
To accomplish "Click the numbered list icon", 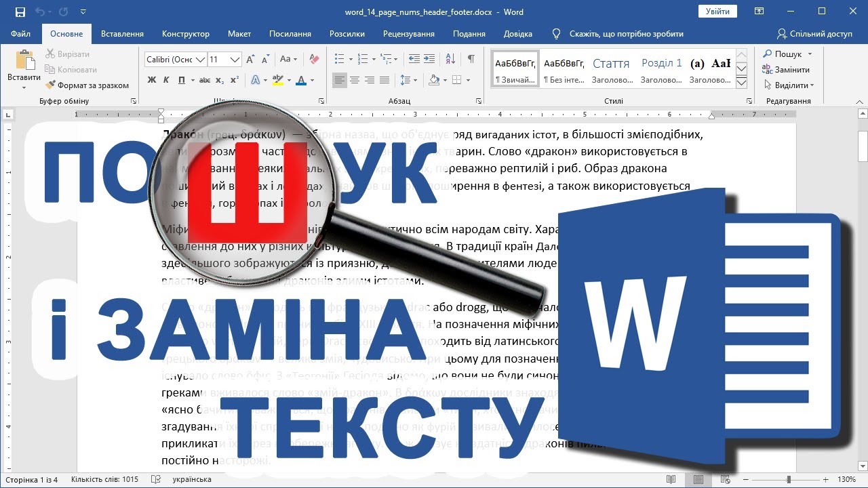I will pos(362,60).
